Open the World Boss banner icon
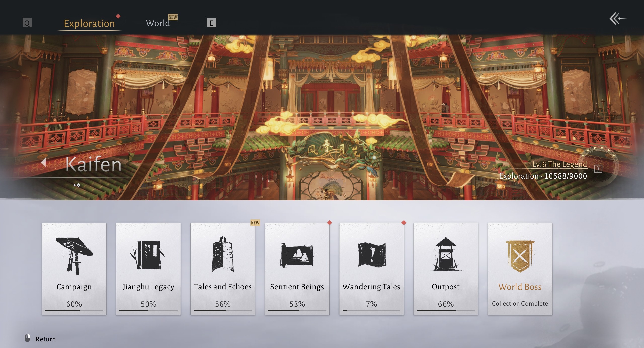Screen dimensions: 644x348 (x=520, y=256)
